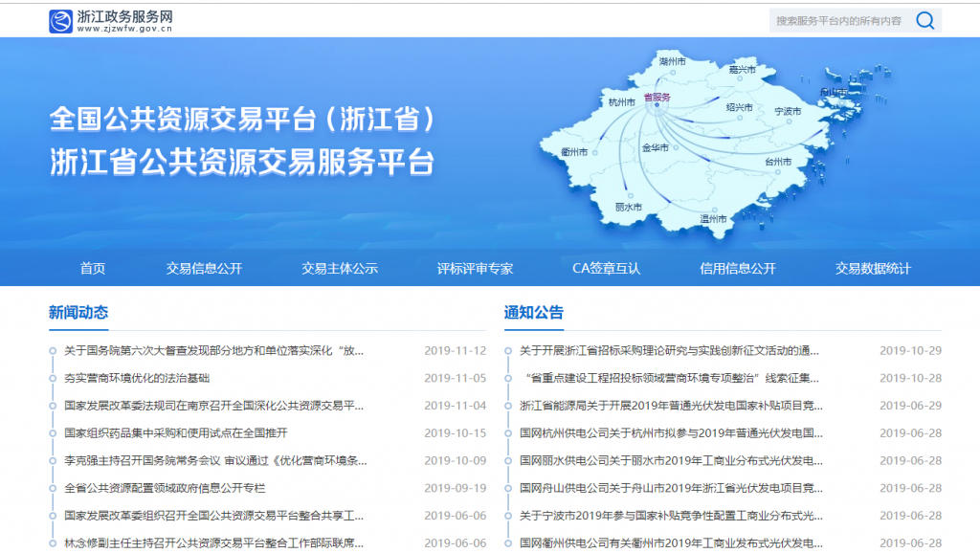Open the 夯实营商环境优化的法治基础 news article
Viewport: 980px width, 553px height.
tap(137, 378)
